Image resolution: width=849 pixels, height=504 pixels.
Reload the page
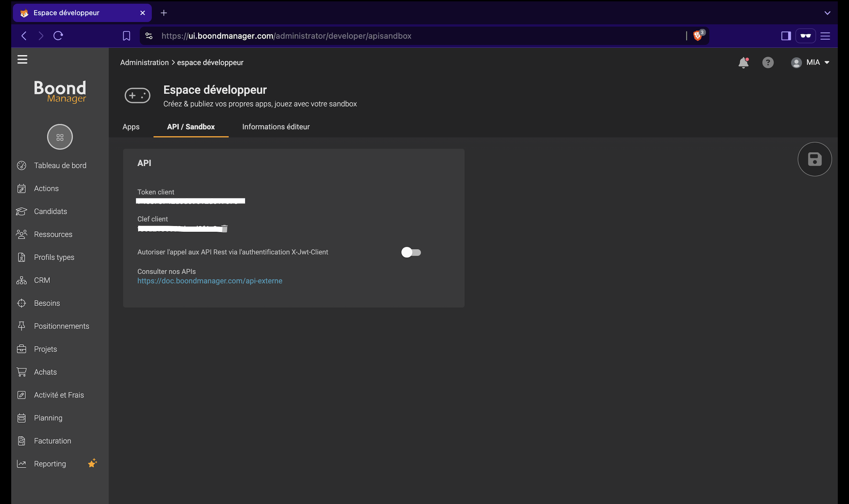58,36
